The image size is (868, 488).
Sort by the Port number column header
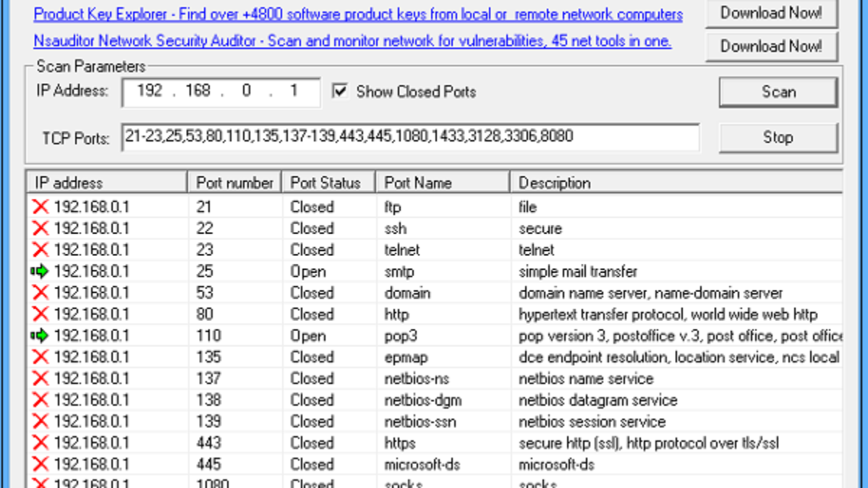click(235, 183)
